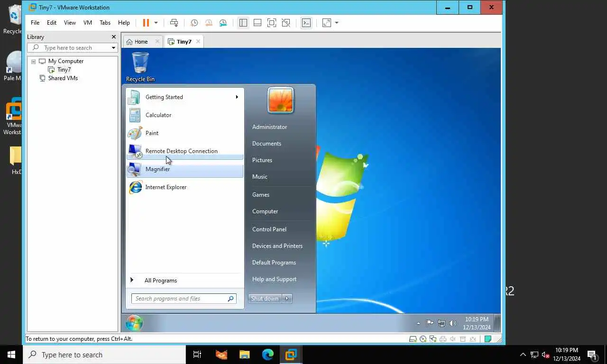Click the Library search field
Viewport: 607px width, 364px height.
[72, 48]
